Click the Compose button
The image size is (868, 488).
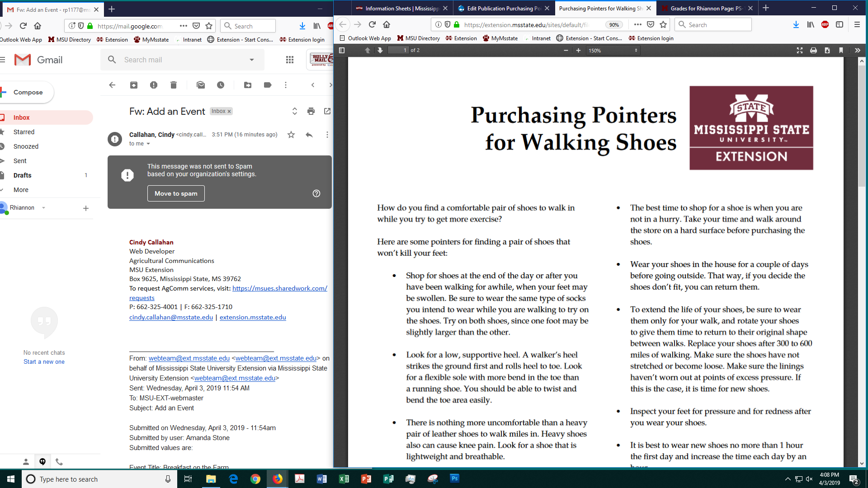tap(27, 92)
